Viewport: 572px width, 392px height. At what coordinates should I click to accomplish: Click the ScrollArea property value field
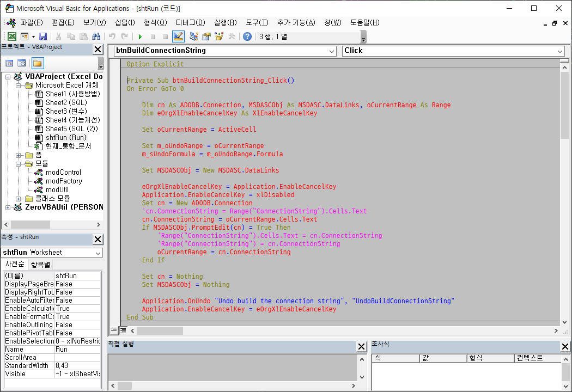(78, 357)
